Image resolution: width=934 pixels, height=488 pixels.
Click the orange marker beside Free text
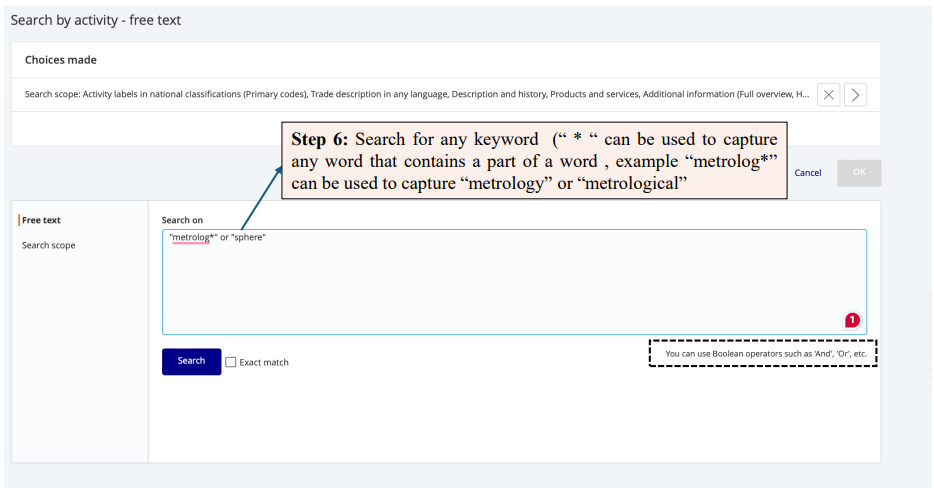click(19, 220)
